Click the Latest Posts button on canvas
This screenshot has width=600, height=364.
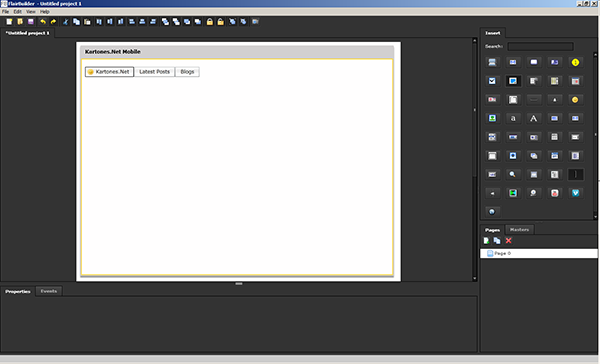(155, 72)
